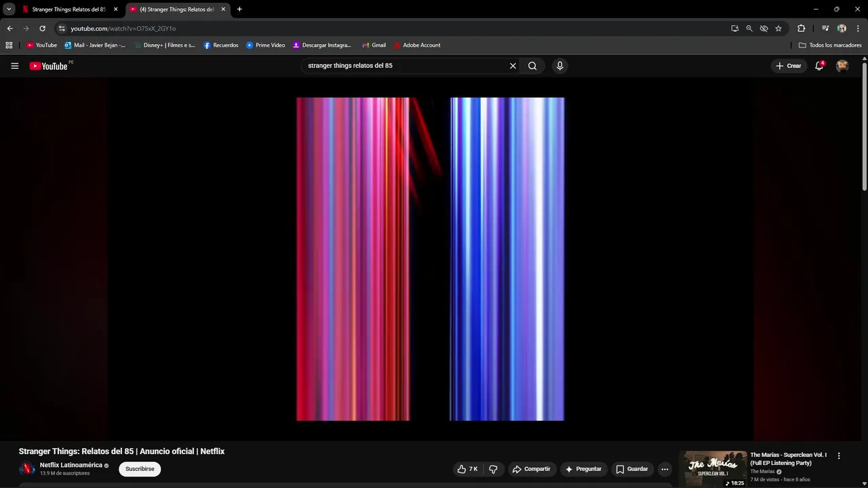Click the 13.9 M de suscriptores text
Image resolution: width=868 pixels, height=488 pixels.
[x=64, y=473]
